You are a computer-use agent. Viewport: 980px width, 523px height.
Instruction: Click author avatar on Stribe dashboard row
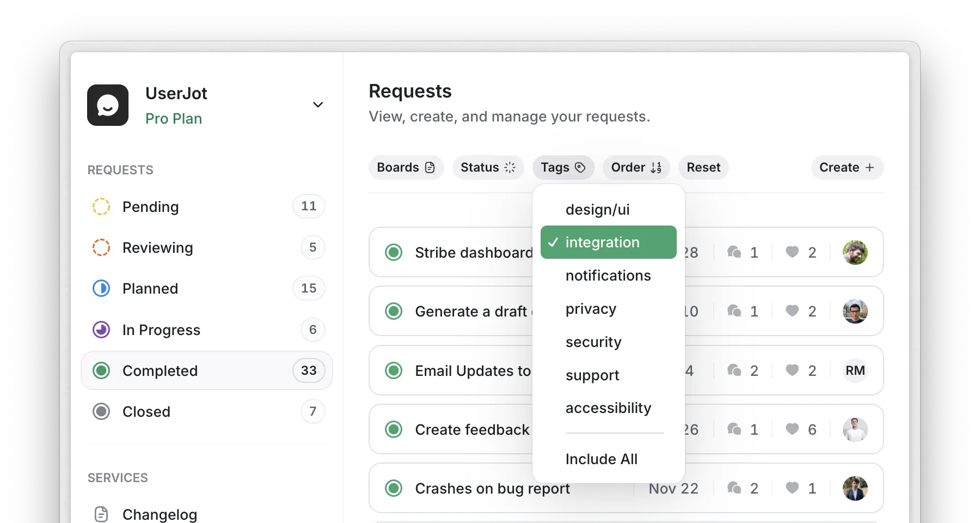pos(855,252)
